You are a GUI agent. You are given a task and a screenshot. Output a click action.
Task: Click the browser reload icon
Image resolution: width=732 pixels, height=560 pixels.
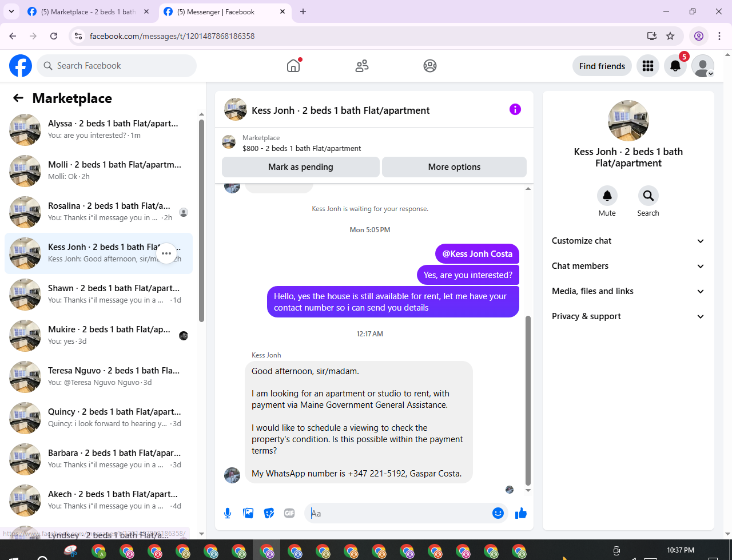[54, 36]
